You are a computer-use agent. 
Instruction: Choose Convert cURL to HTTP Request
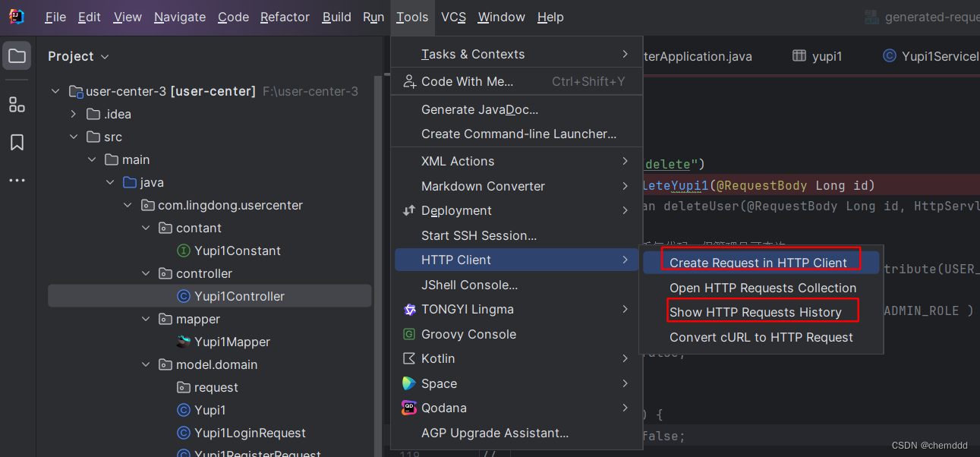pyautogui.click(x=761, y=337)
